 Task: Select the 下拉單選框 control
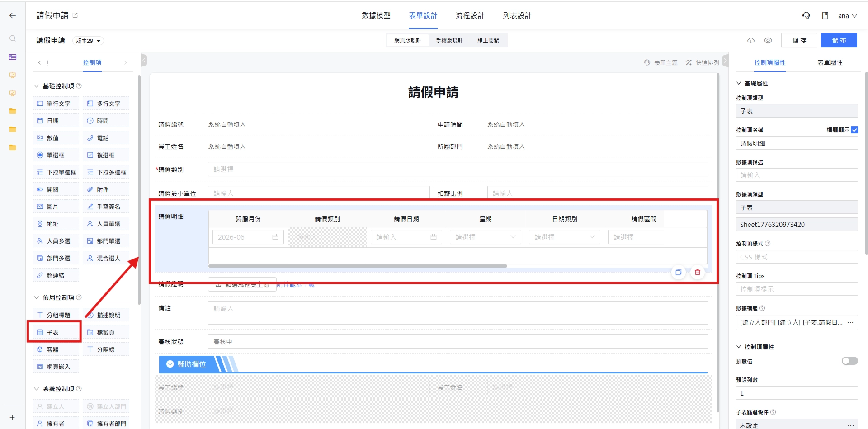coord(56,172)
